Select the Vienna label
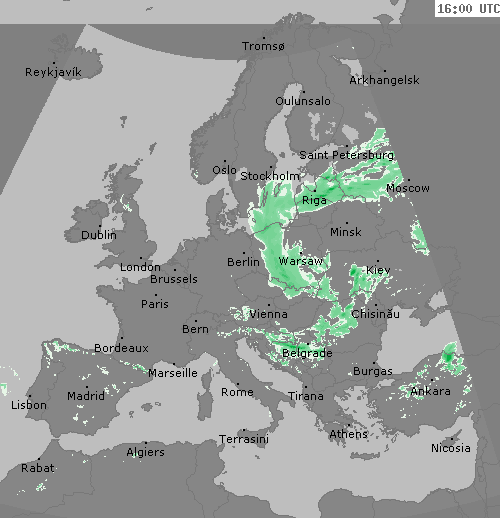This screenshot has width=500, height=518. (268, 314)
